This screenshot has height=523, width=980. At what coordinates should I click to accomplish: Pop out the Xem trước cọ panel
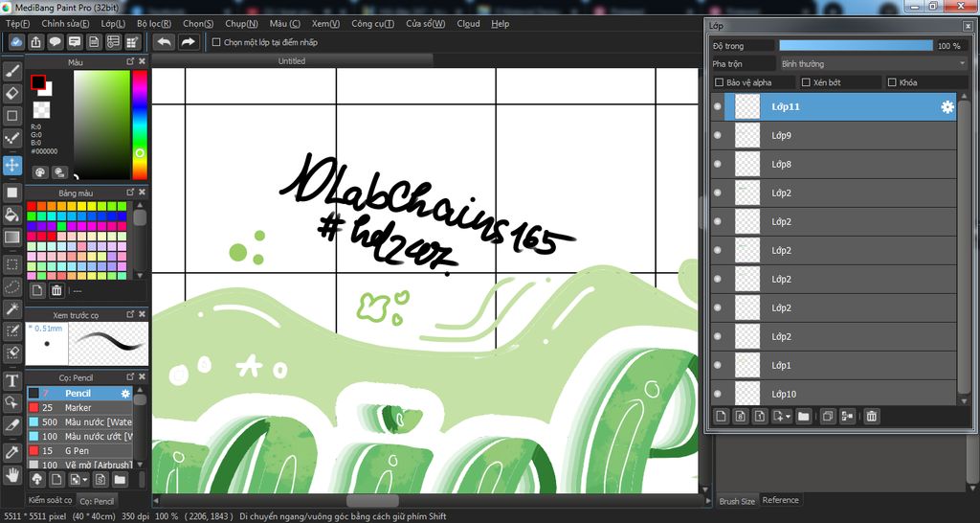(x=130, y=314)
